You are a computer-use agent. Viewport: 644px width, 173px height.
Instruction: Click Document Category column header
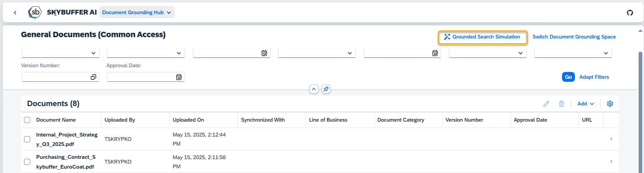(400, 120)
